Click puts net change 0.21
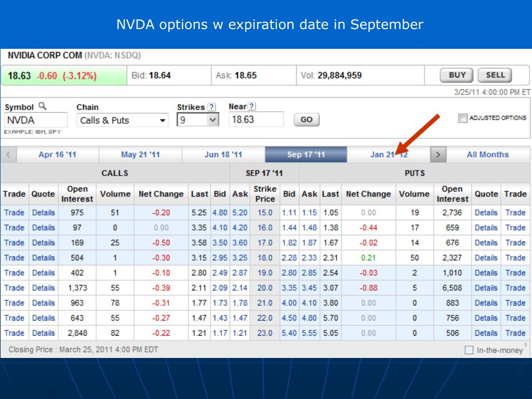532x399 pixels. tap(368, 258)
